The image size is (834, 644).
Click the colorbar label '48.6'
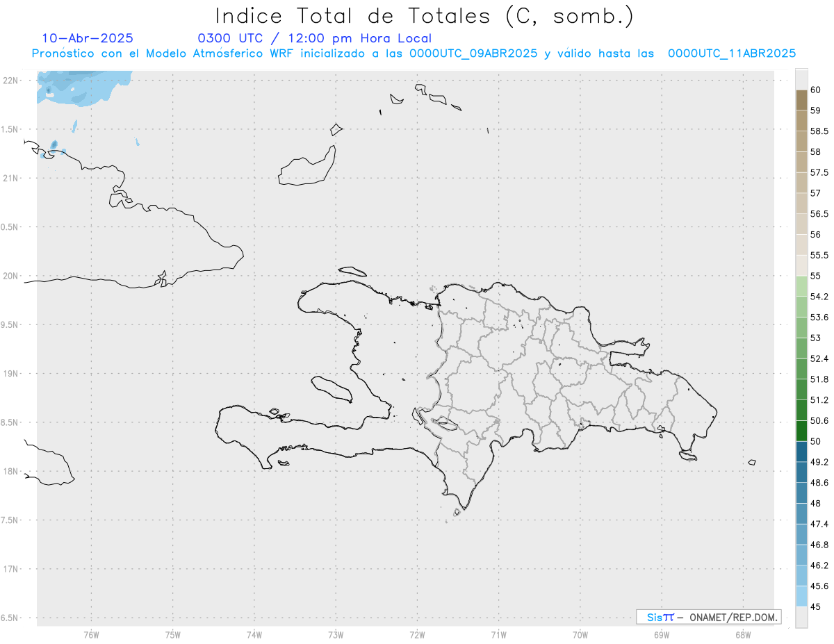[819, 482]
